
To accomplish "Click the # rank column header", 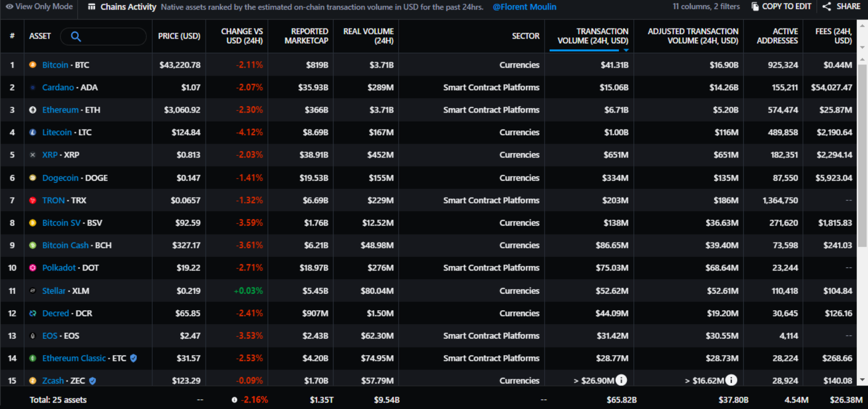I will coord(12,36).
